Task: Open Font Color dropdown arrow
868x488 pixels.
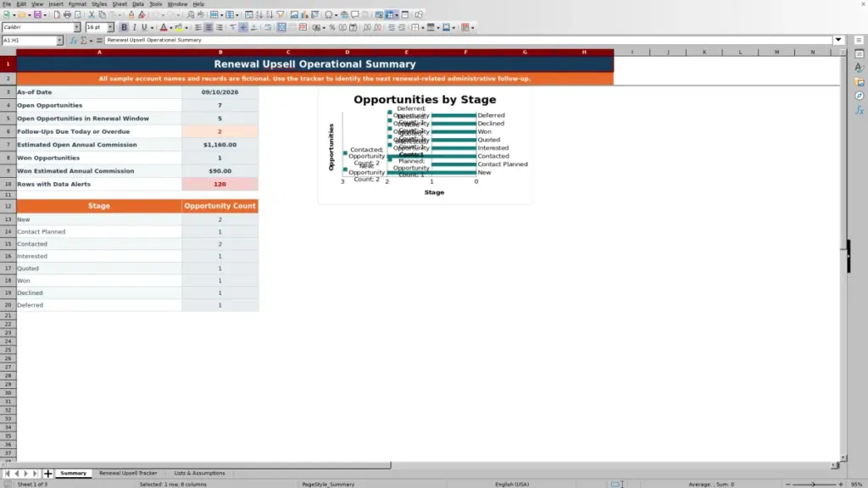Action: tap(171, 27)
